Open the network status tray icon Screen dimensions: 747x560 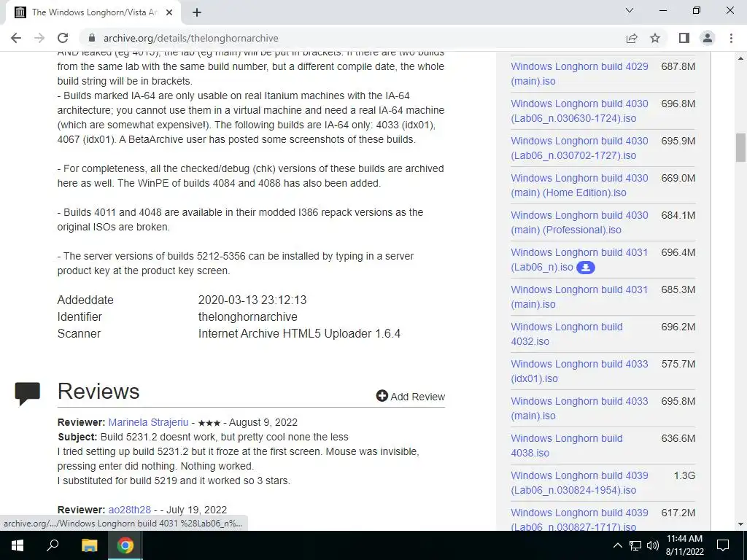635,545
